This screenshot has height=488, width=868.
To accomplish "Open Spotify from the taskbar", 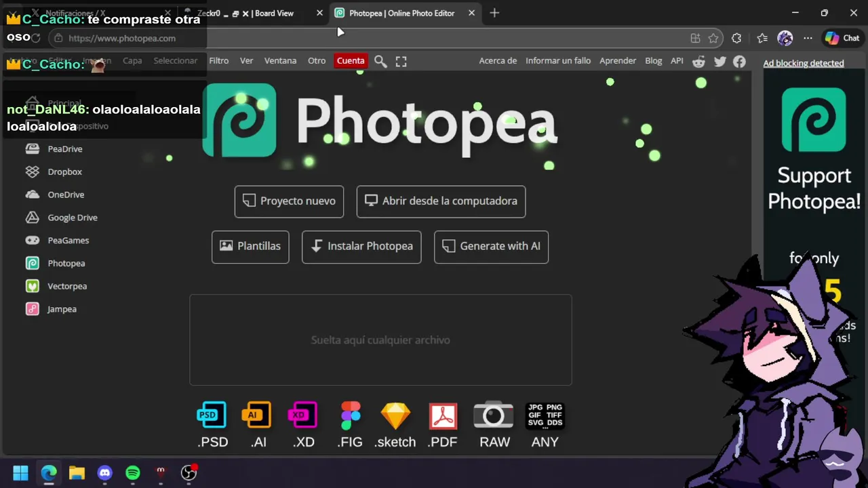I will [133, 473].
